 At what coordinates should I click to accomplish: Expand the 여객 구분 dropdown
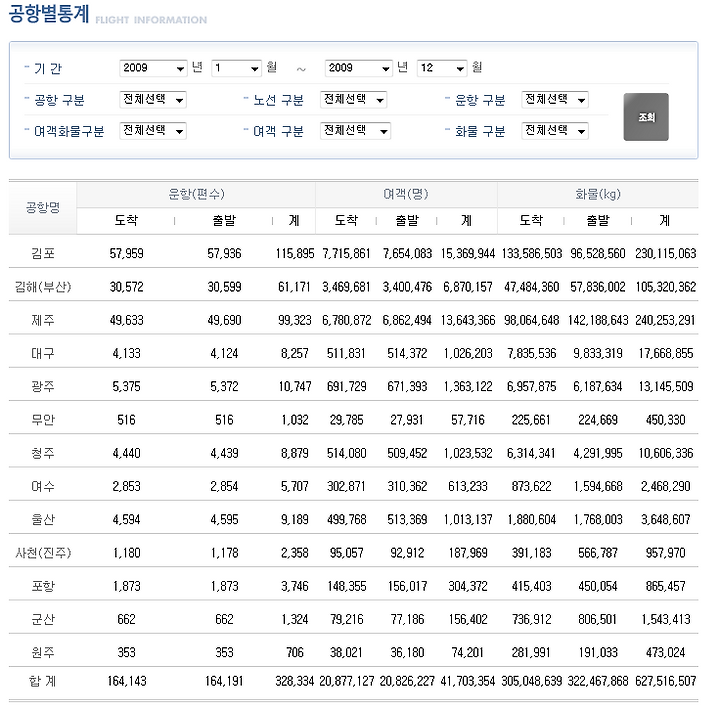coord(355,131)
